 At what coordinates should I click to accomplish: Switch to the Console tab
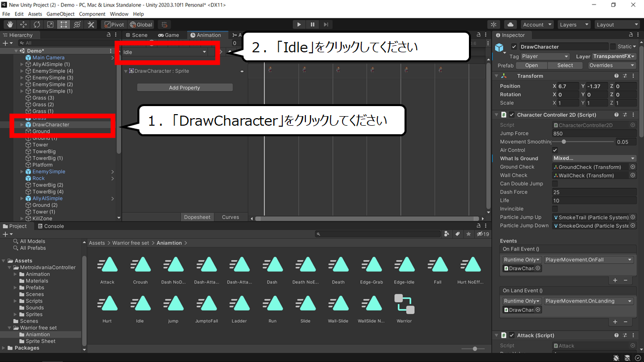pos(50,226)
